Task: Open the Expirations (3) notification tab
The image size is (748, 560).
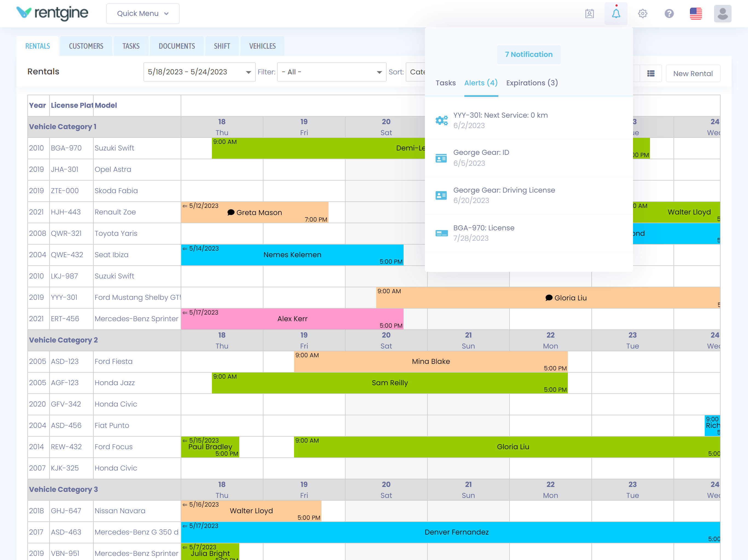Action: [x=532, y=83]
